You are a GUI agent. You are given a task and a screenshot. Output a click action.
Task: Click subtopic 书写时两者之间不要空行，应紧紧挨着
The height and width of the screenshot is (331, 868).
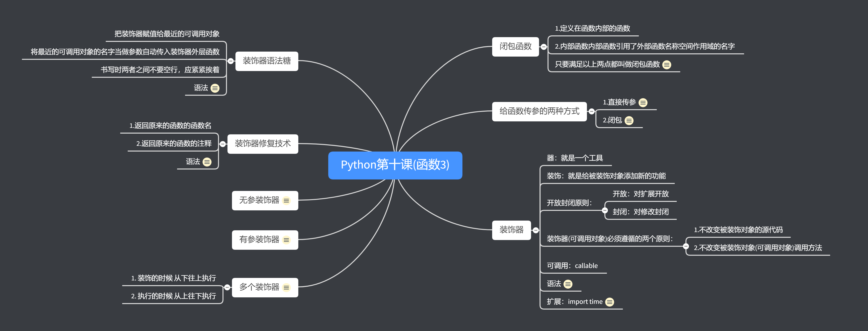(160, 70)
